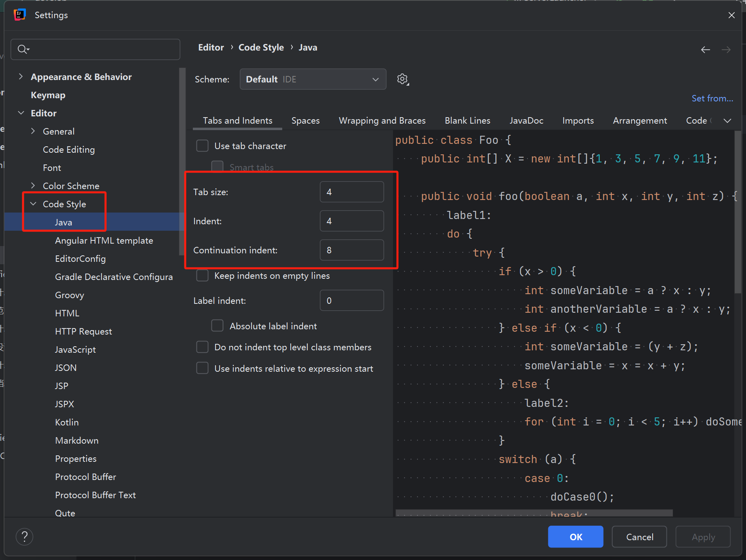The height and width of the screenshot is (560, 746).
Task: Switch to Tabs and Indents tab
Action: pyautogui.click(x=238, y=120)
